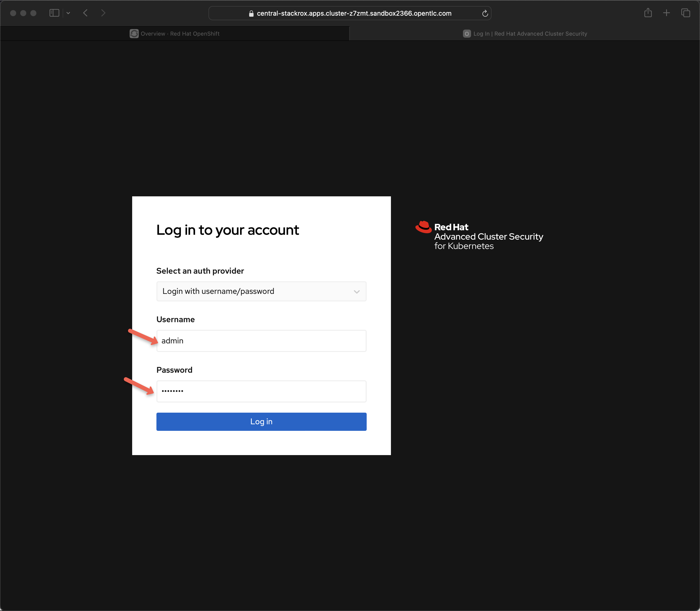Image resolution: width=700 pixels, height=611 pixels.
Task: Click the OpenShift tab favicon
Action: [134, 34]
